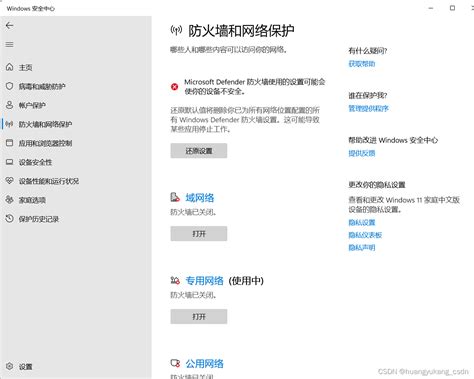Image resolution: width=474 pixels, height=379 pixels.
Task: Click the shield icon for 病毒和威胁防护
Action: click(x=9, y=86)
